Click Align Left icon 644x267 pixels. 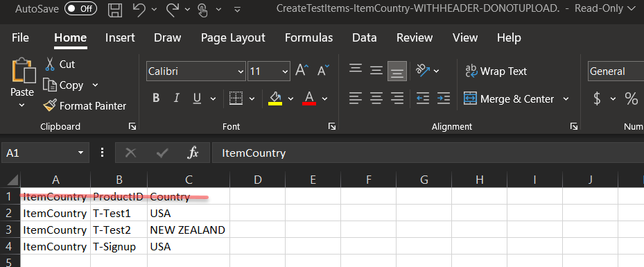pyautogui.click(x=356, y=98)
